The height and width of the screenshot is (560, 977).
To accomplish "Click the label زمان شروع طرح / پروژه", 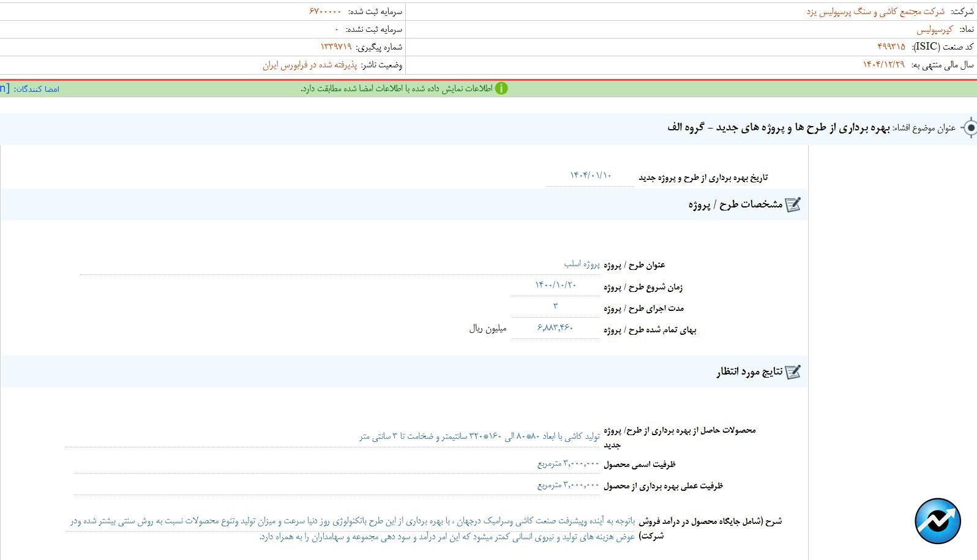I will [643, 287].
